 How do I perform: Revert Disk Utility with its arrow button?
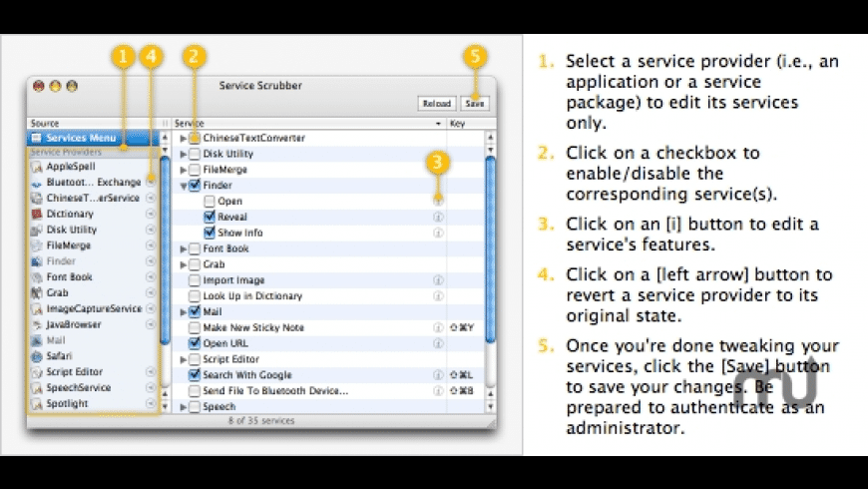coord(151,230)
